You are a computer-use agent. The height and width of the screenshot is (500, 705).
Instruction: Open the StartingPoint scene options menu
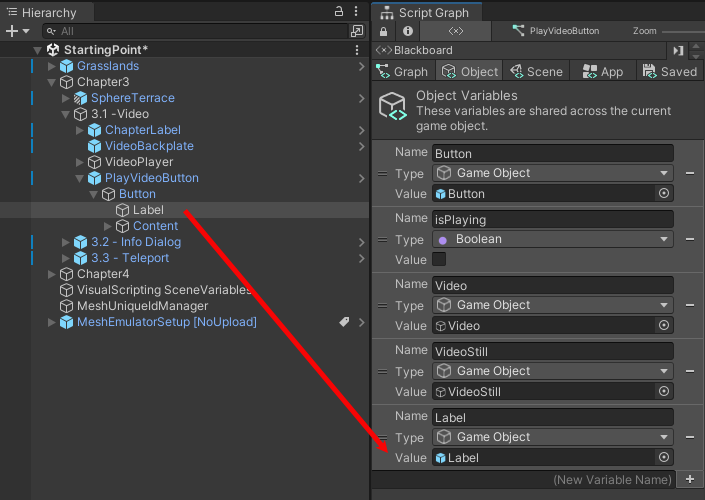pyautogui.click(x=357, y=50)
